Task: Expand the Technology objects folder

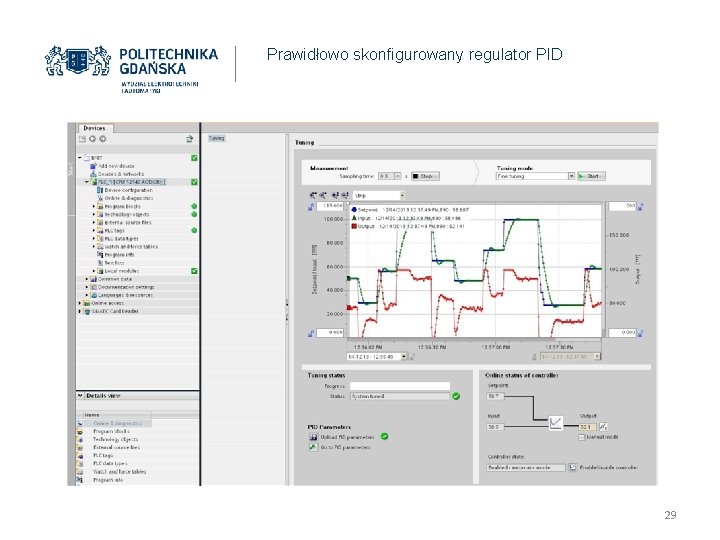Action: [94, 214]
